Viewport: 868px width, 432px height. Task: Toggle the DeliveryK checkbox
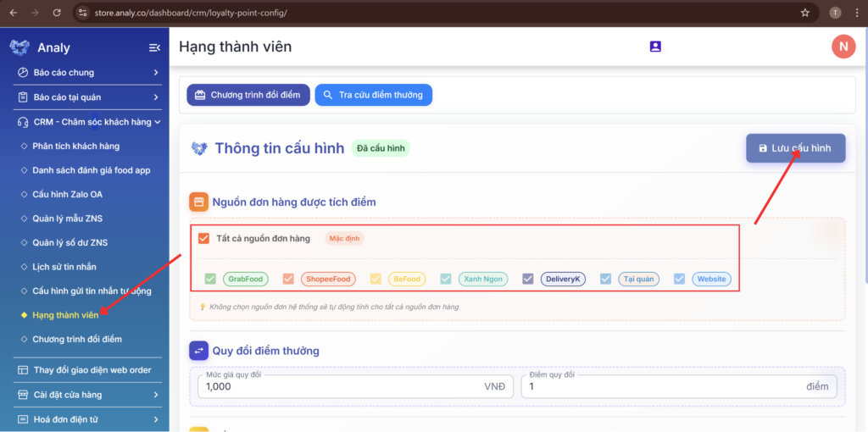click(x=528, y=279)
